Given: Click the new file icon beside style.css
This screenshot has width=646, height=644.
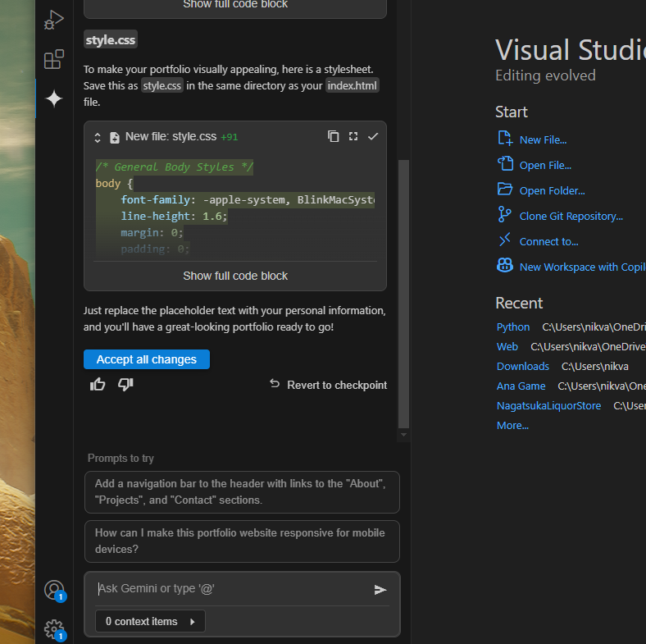Looking at the screenshot, I should [x=115, y=137].
